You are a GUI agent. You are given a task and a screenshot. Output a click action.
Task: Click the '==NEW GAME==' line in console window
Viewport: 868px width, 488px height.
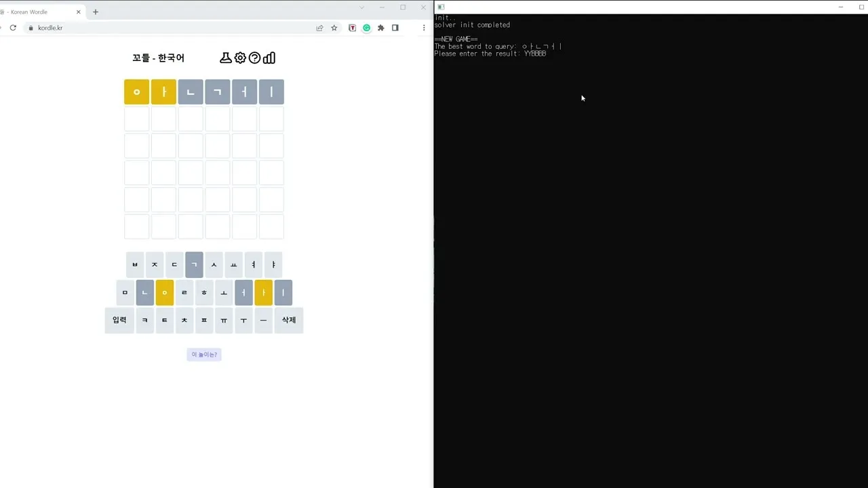[456, 39]
